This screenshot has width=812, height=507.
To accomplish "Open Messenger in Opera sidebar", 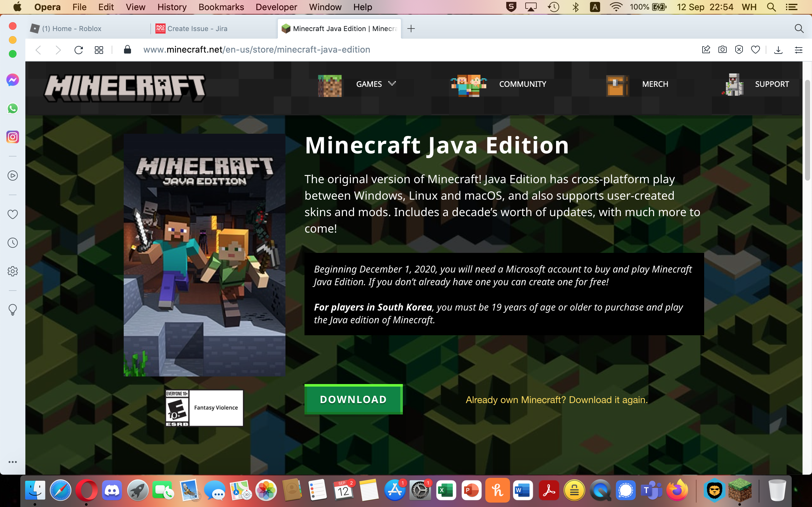I will 12,80.
